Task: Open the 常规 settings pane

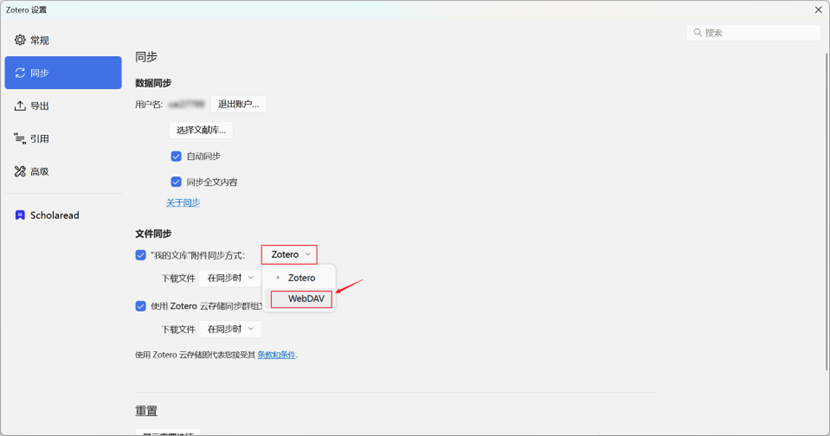Action: [63, 40]
